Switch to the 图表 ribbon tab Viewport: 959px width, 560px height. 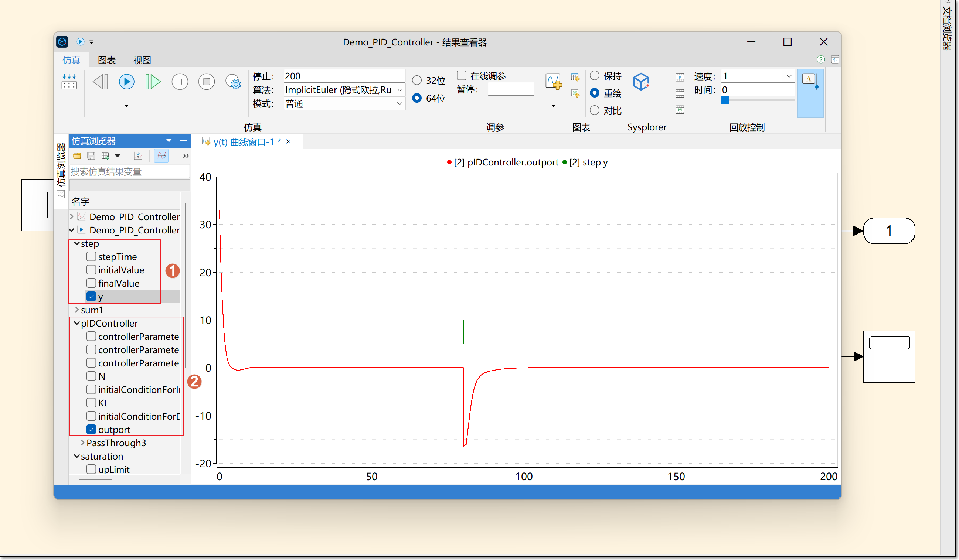(x=106, y=60)
